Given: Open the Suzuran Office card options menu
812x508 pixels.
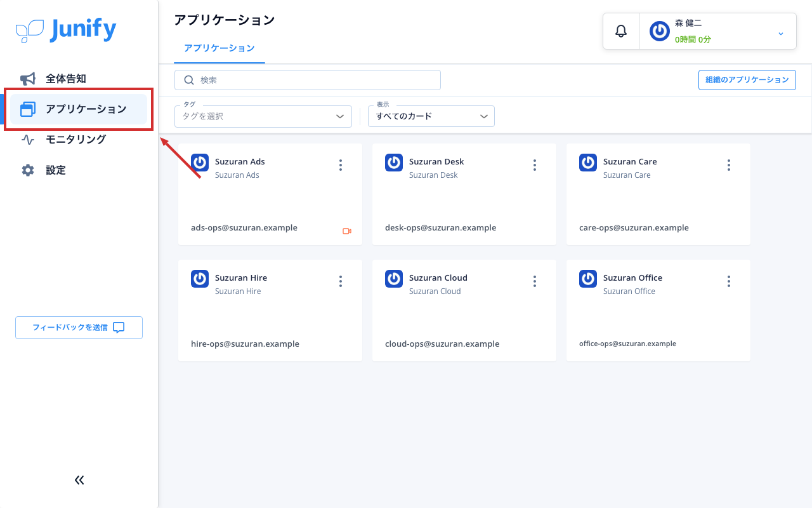Looking at the screenshot, I should [x=729, y=281].
